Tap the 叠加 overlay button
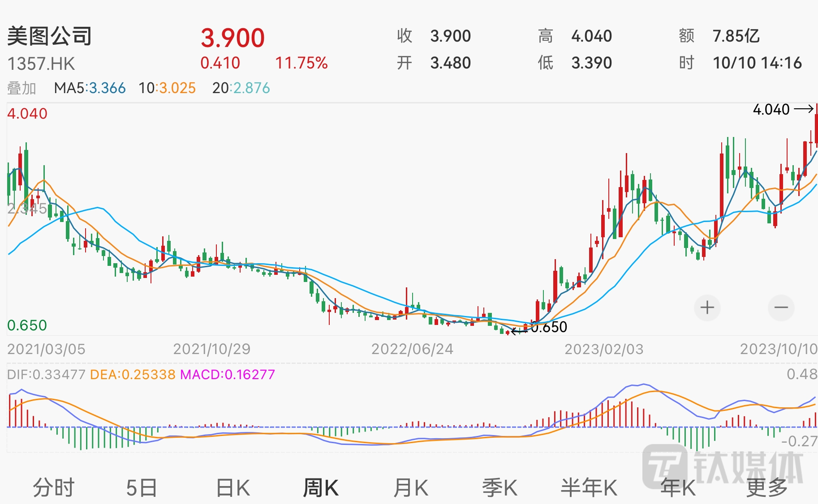This screenshot has width=818, height=504. coord(22,88)
